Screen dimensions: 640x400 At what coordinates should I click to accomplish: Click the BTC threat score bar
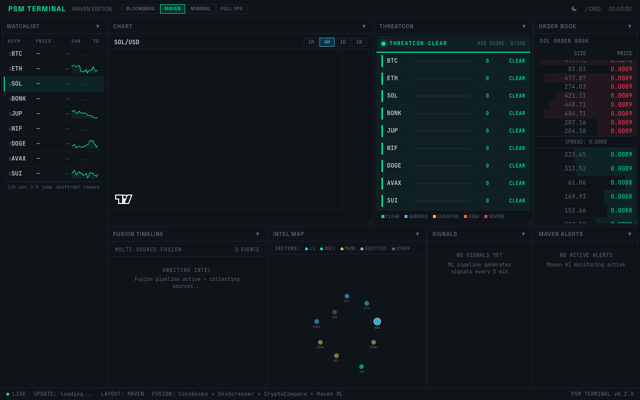coord(443,61)
